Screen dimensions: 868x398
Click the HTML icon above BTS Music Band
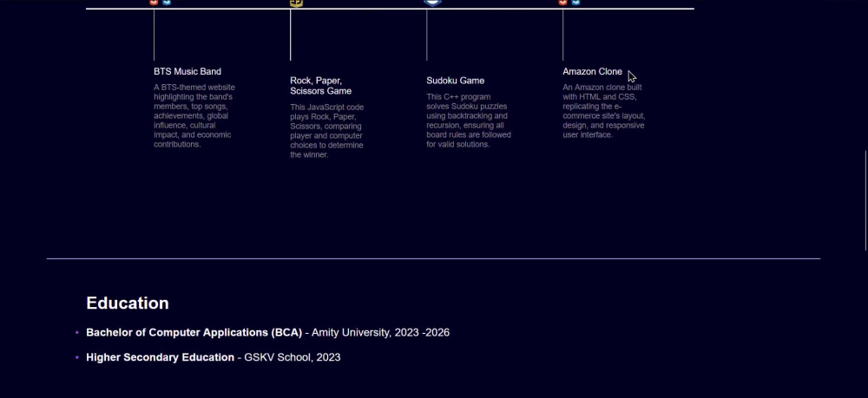click(154, 3)
